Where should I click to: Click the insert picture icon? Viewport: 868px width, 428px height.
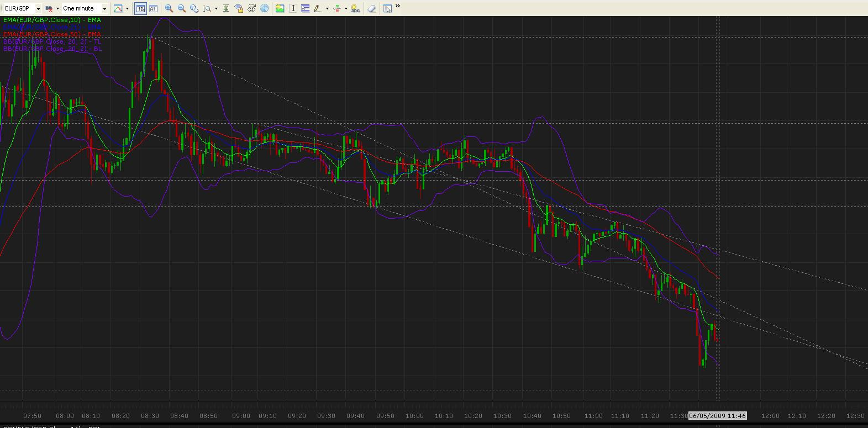coord(280,8)
